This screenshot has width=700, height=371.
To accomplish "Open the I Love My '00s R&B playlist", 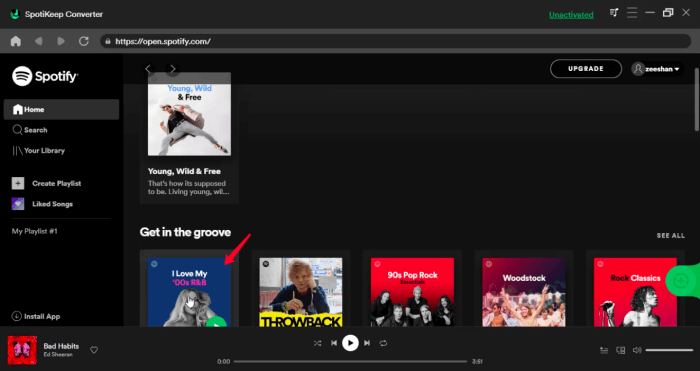I will (189, 292).
